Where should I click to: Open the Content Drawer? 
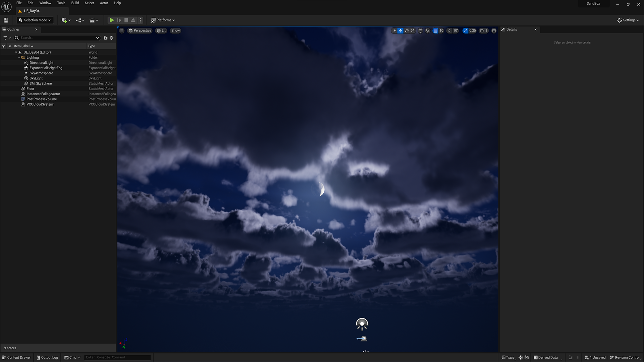[16, 357]
